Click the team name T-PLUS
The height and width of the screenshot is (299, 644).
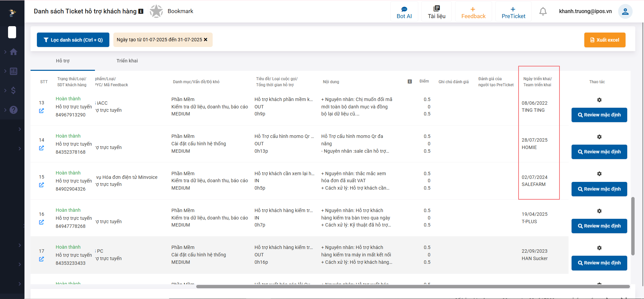tap(529, 221)
